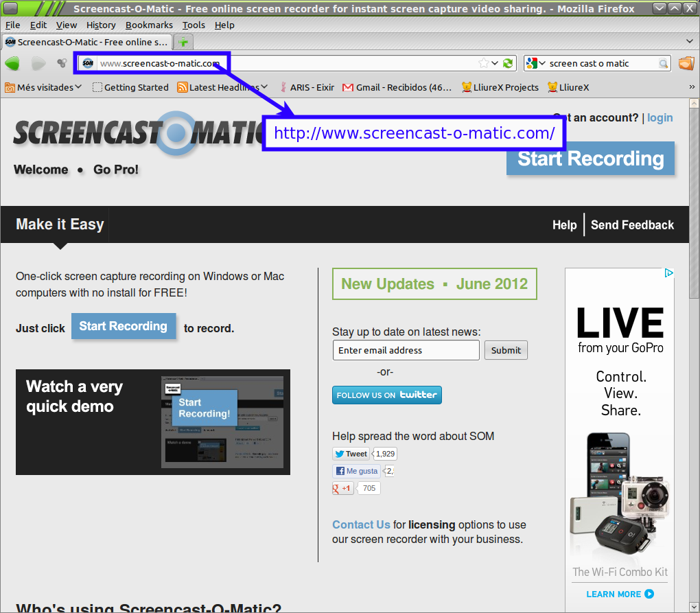Viewport: 700px width, 613px height.
Task: Click the Help link in dark bar
Action: point(564,225)
